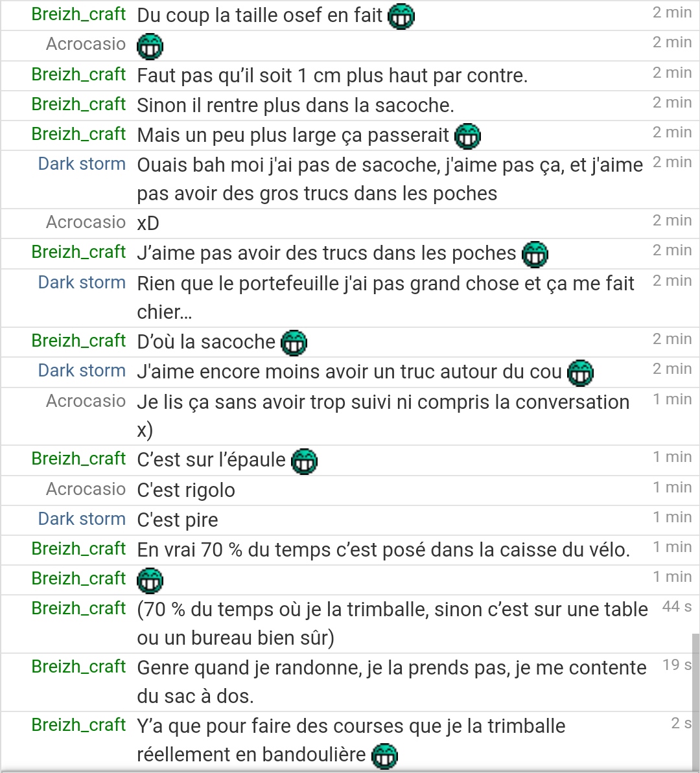Click the chat scrollbar thumb at the right edge

click(x=695, y=700)
